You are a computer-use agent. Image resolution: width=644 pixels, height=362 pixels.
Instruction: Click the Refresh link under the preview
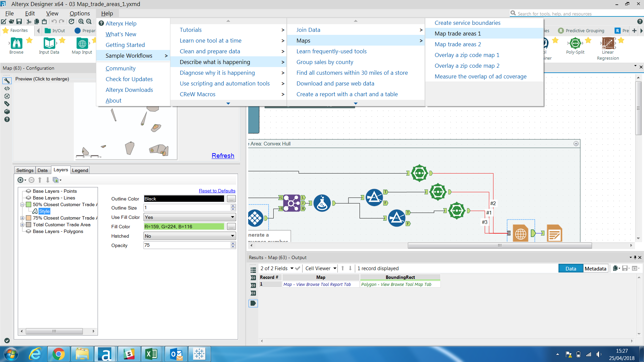[223, 156]
